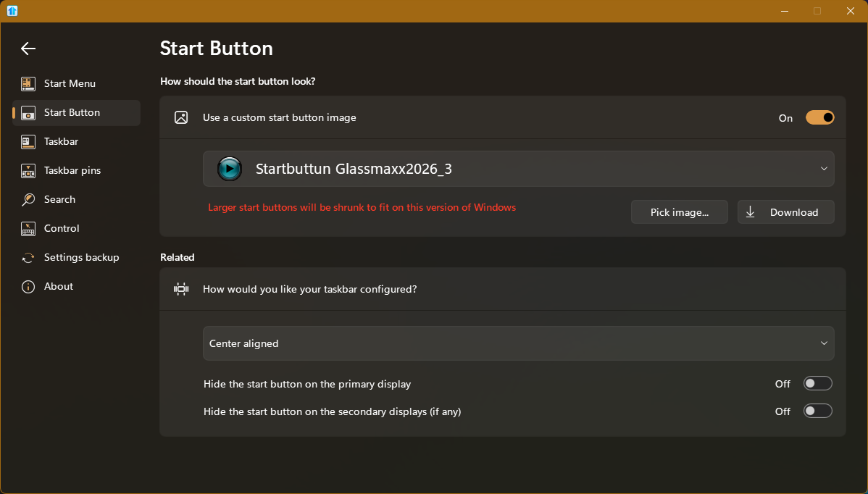868x494 pixels.
Task: Click the Related section heading
Action: coord(177,257)
